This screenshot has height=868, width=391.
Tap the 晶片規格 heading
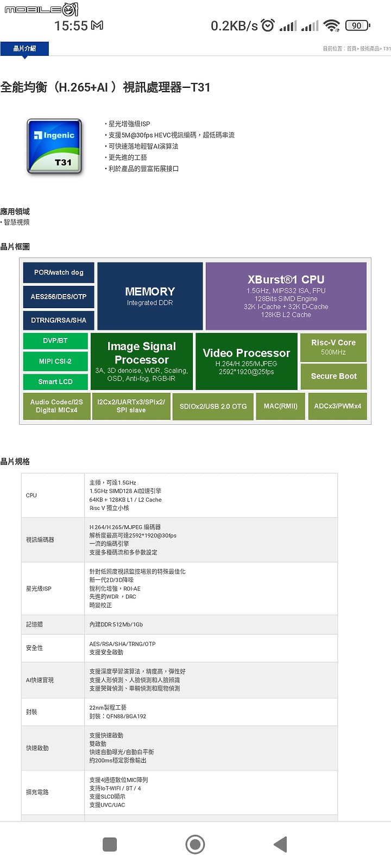point(15,462)
